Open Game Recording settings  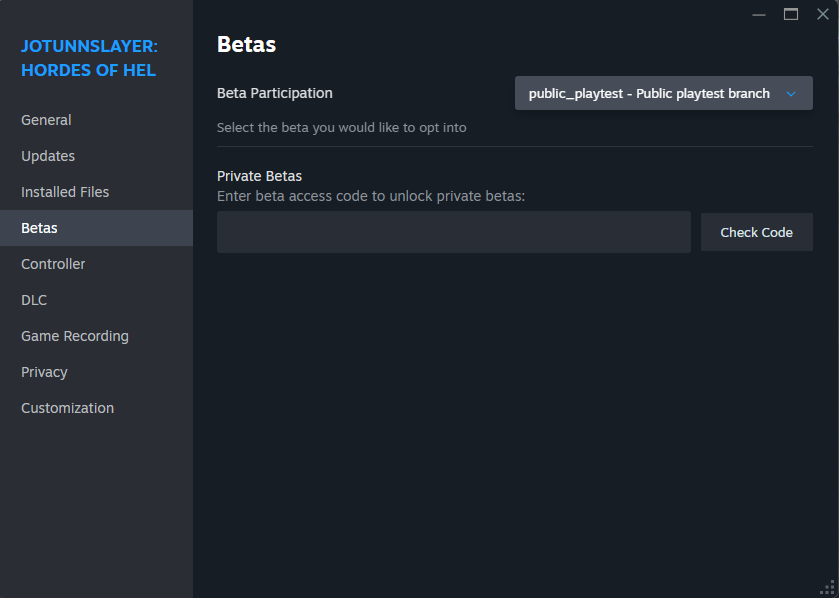[x=96, y=336]
